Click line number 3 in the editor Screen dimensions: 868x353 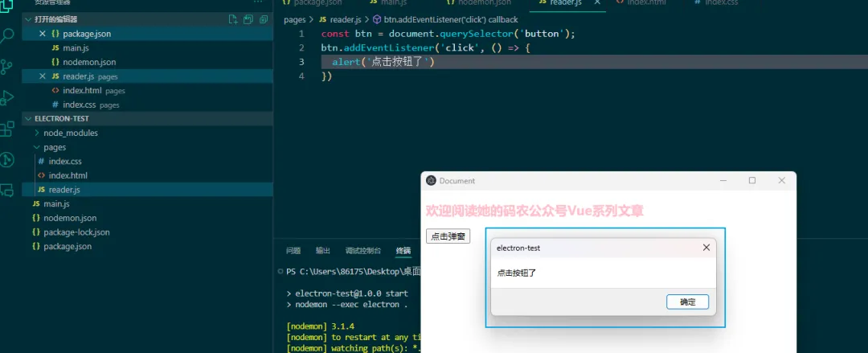tap(301, 62)
